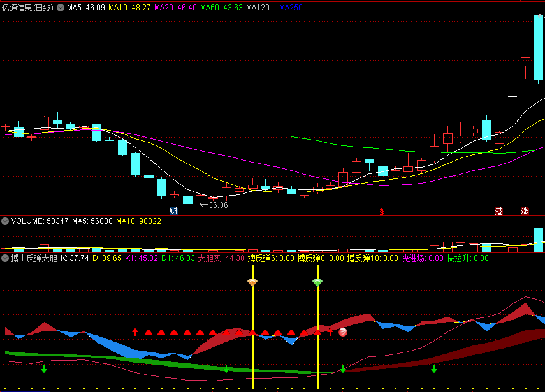Click the rightmost green down arrow
545x392 pixels.
(434, 369)
